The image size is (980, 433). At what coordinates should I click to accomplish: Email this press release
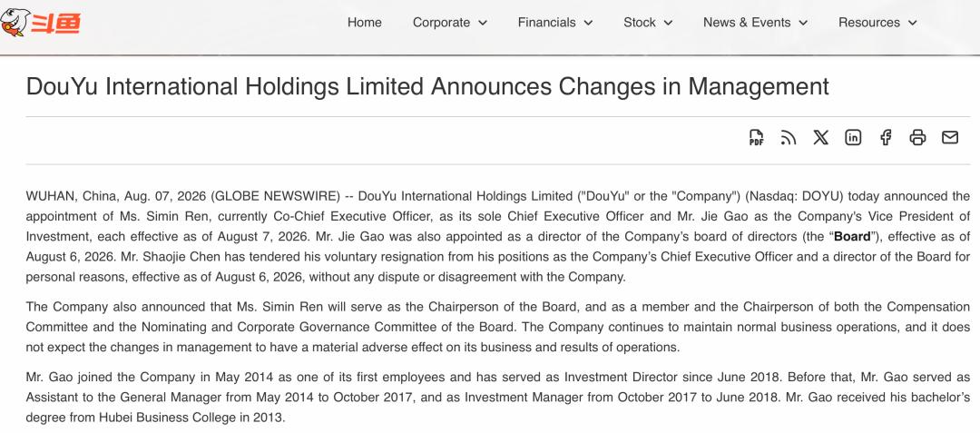(950, 137)
